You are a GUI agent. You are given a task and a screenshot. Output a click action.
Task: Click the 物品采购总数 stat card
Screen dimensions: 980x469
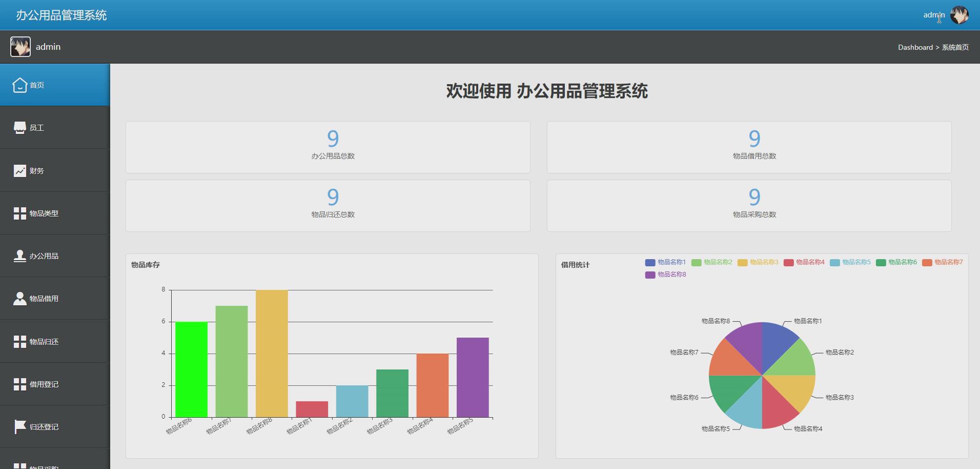[x=749, y=206]
